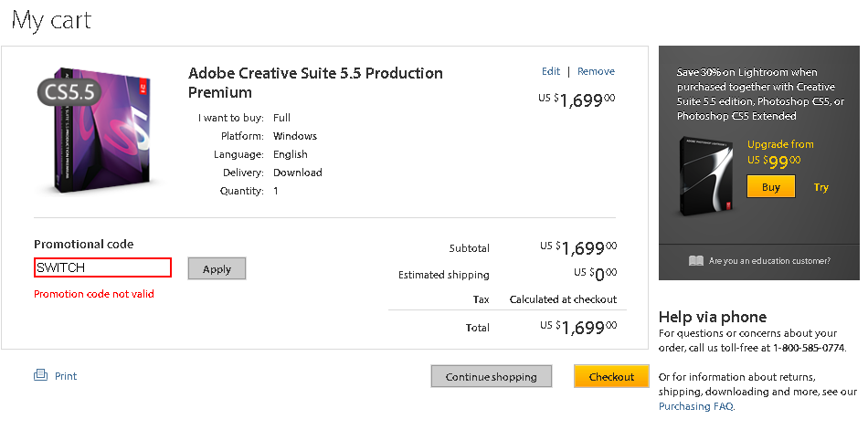868x440 pixels.
Task: Click the CS5.5 badge on product box
Action: 68,91
